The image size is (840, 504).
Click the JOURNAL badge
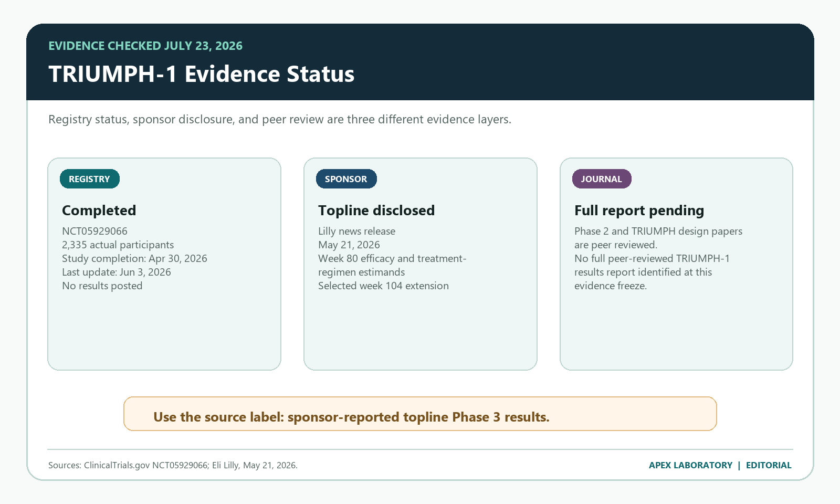(x=602, y=179)
